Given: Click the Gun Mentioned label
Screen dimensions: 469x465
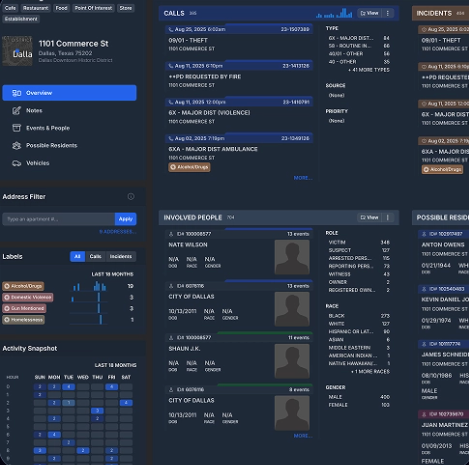Looking at the screenshot, I should click(x=24, y=308).
